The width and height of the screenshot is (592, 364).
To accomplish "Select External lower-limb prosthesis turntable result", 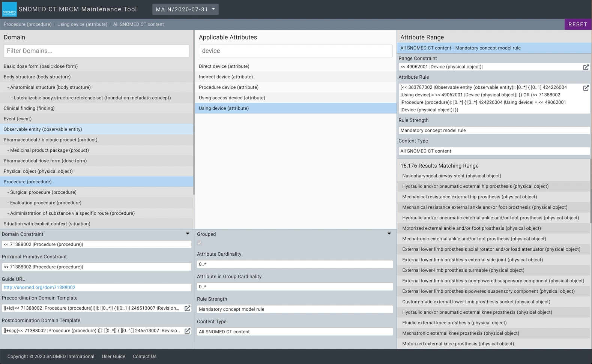I will 493,270.
